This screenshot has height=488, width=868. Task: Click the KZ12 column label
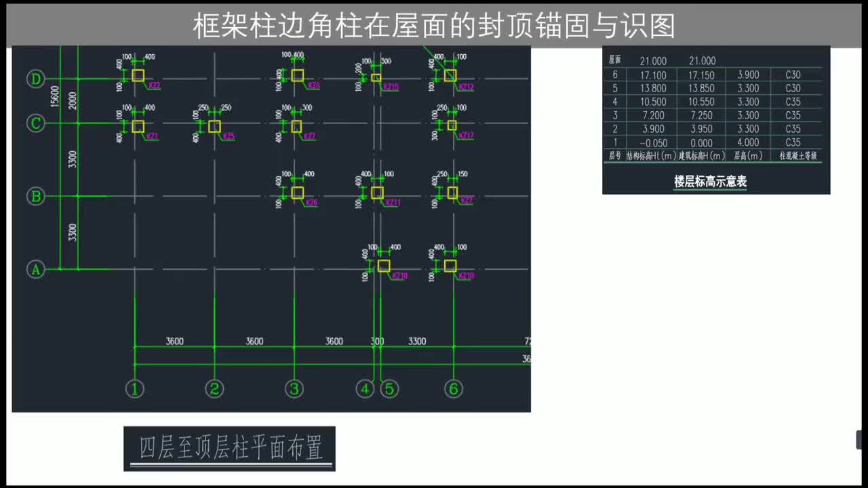466,87
